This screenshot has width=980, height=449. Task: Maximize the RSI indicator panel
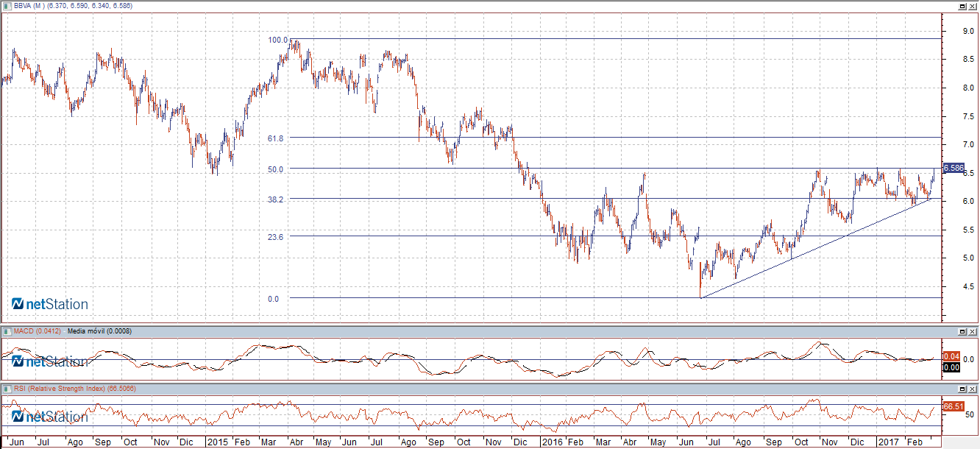pos(963,388)
